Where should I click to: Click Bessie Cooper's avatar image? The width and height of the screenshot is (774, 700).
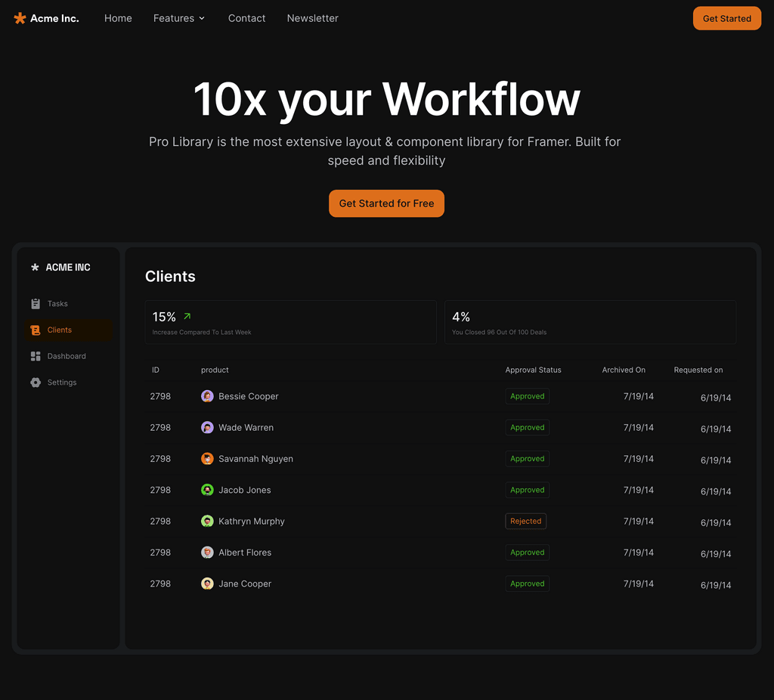(207, 396)
